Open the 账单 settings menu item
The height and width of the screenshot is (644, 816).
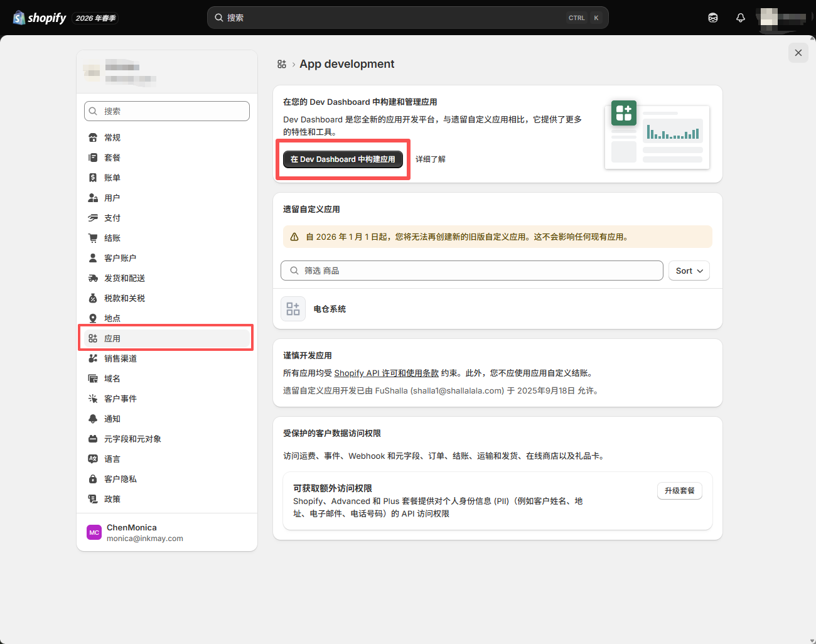pos(167,178)
